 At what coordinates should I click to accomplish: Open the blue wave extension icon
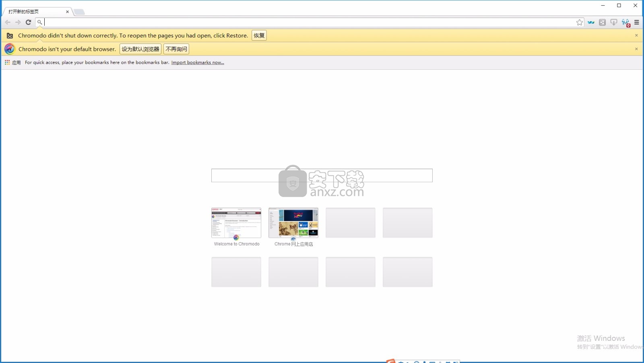[x=591, y=23]
